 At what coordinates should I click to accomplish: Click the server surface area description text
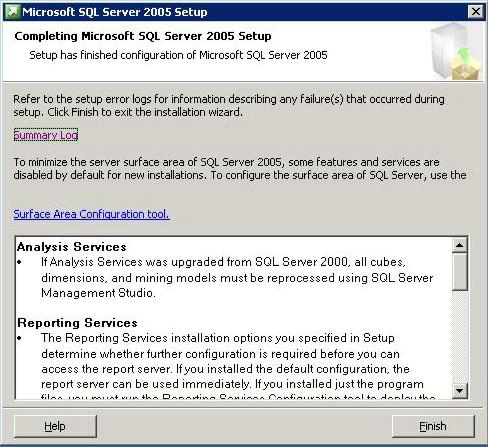click(239, 168)
